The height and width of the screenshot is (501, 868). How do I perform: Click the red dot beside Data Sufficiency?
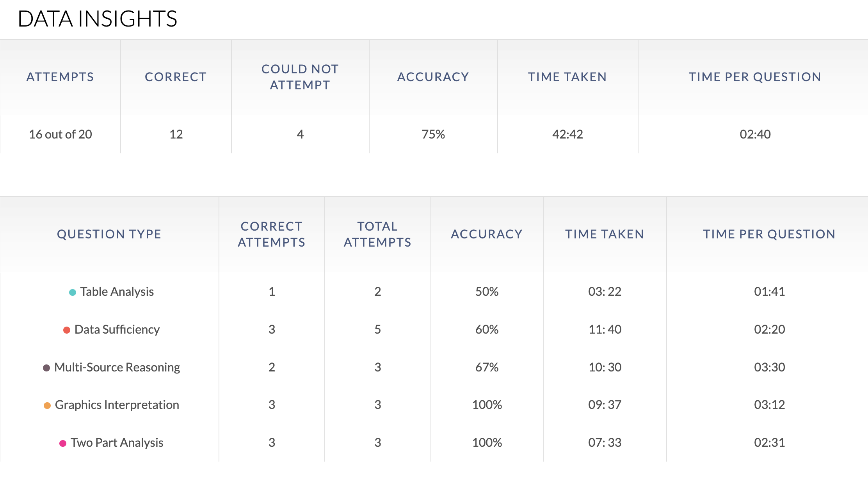(x=67, y=330)
